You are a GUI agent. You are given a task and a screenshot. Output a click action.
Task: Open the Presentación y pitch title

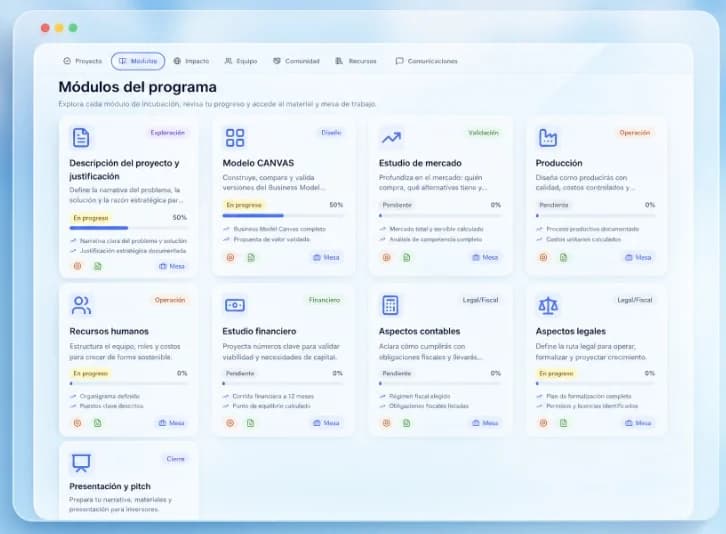click(110, 486)
